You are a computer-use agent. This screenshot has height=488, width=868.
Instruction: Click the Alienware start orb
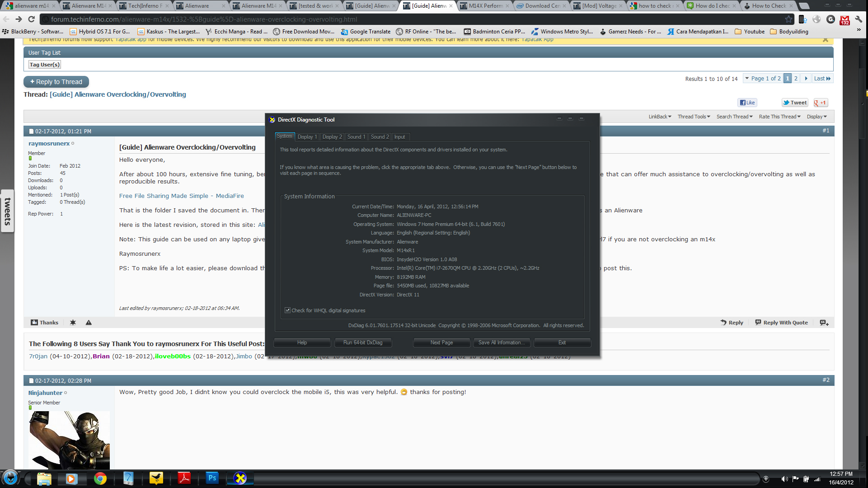(x=10, y=478)
